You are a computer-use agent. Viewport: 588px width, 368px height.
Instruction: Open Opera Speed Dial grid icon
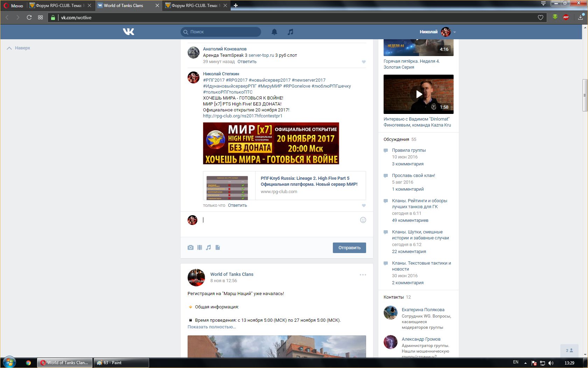(x=40, y=18)
